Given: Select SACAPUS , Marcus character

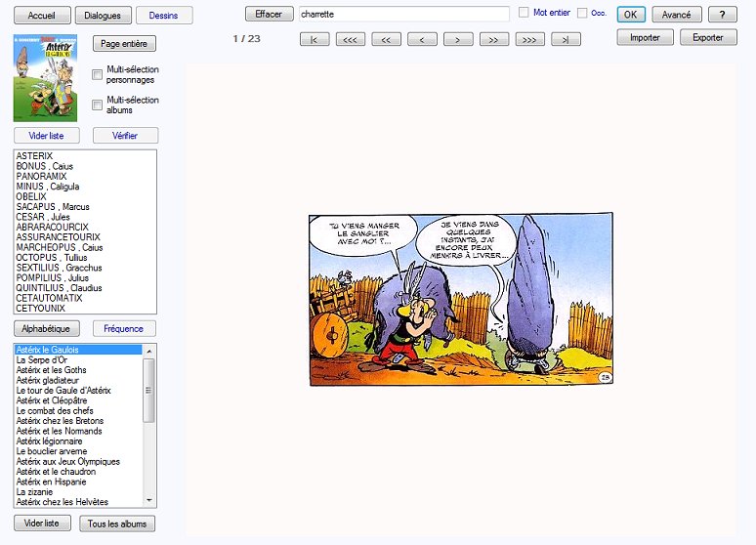Looking at the screenshot, I should (53, 206).
